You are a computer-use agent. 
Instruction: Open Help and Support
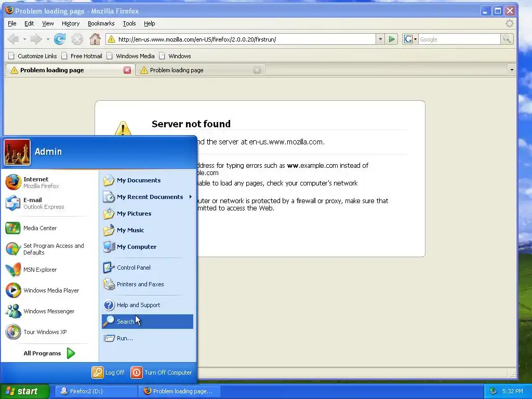coord(148,304)
